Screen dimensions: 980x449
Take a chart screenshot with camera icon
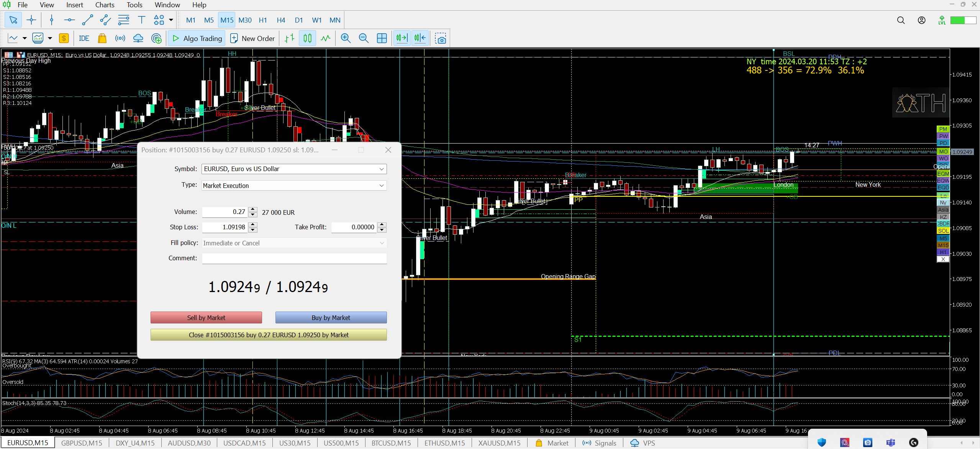point(441,38)
